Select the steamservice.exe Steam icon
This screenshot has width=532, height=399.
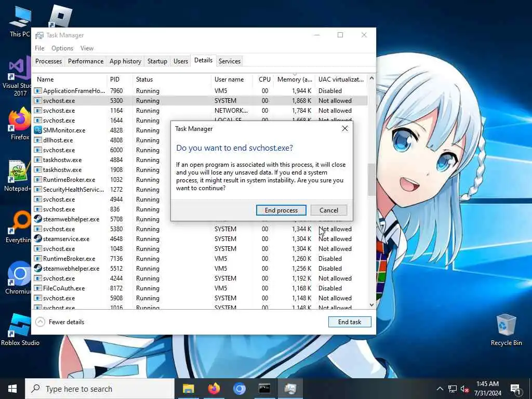[x=37, y=238]
